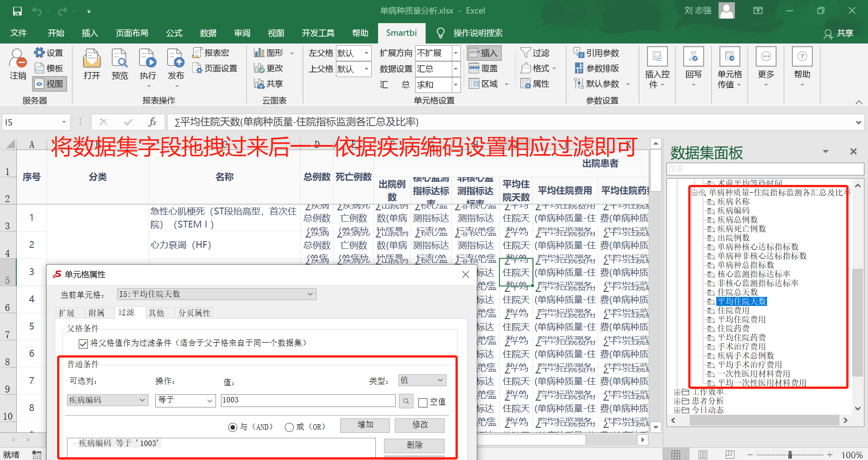Switch to the 分页属性 dialog tab

(194, 313)
